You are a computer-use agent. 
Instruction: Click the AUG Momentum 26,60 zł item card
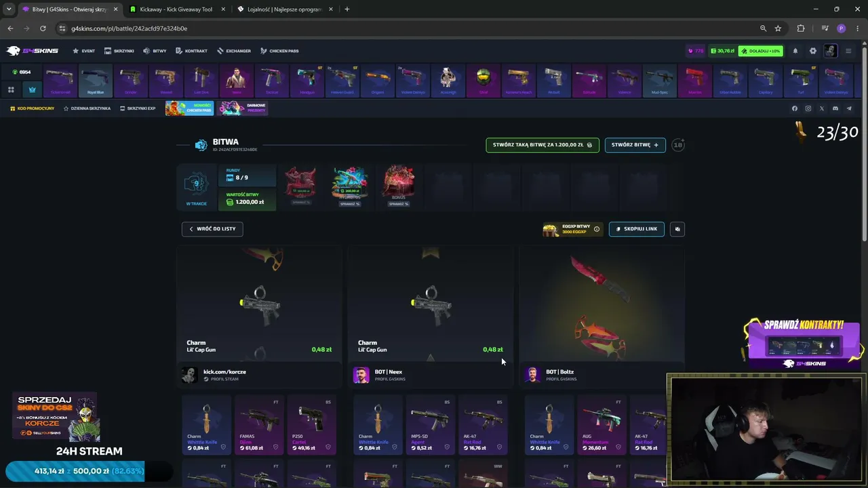[601, 425]
